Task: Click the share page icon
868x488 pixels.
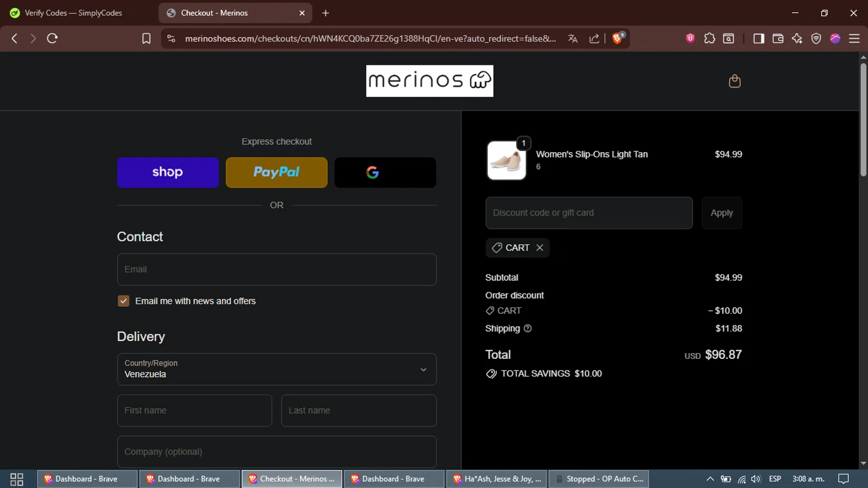Action: pos(594,38)
